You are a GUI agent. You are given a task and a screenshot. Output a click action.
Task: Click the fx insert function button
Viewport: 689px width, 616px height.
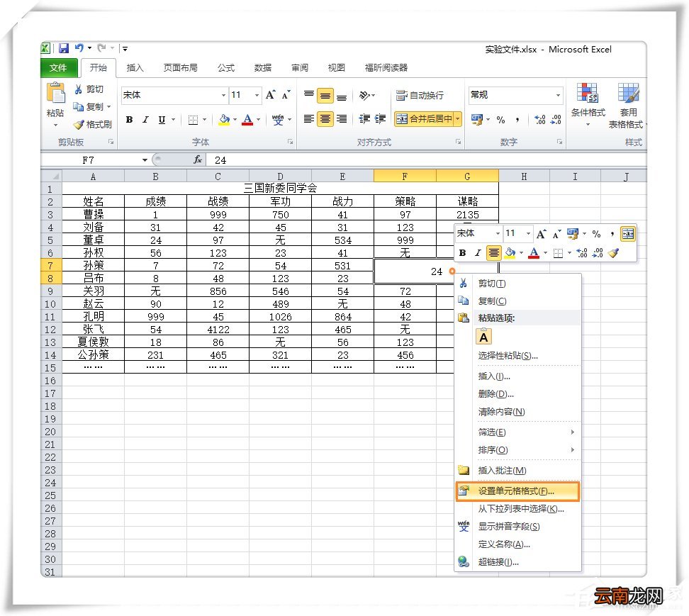pyautogui.click(x=198, y=160)
